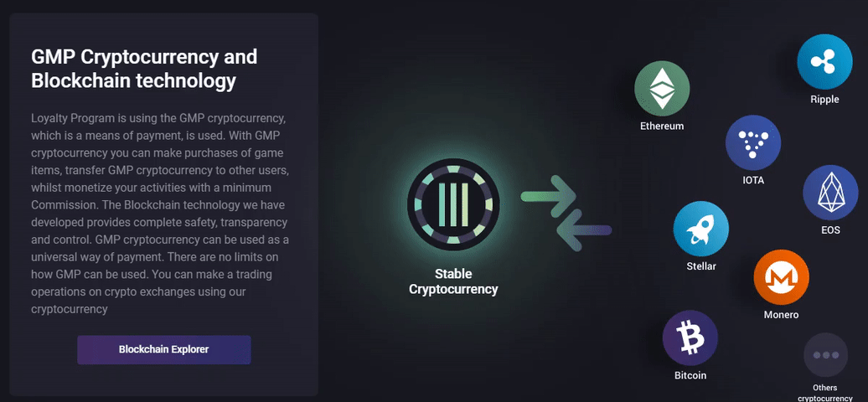Screen dimensions: 868x402
Task: Click the GMP Cryptocurrency and Blockchain heading
Action: pyautogui.click(x=144, y=69)
